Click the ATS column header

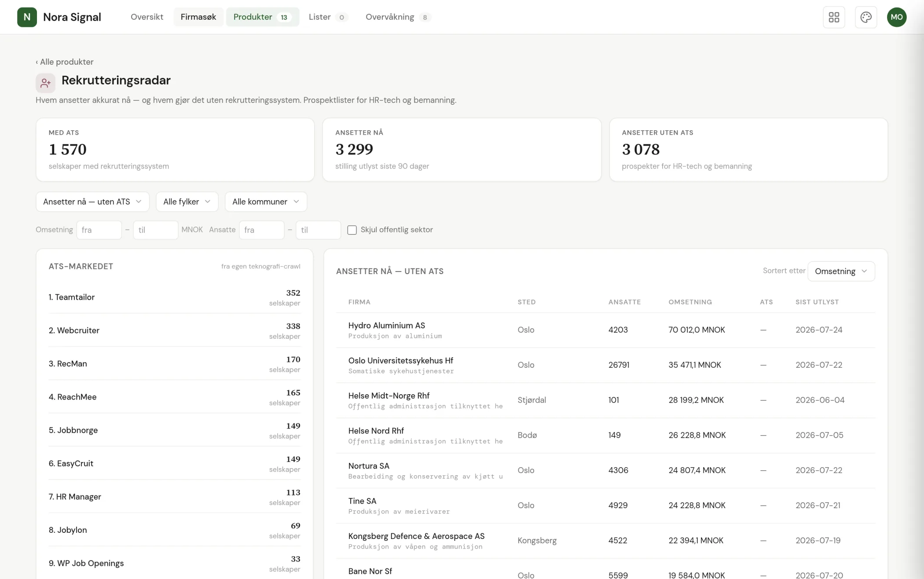[766, 302]
